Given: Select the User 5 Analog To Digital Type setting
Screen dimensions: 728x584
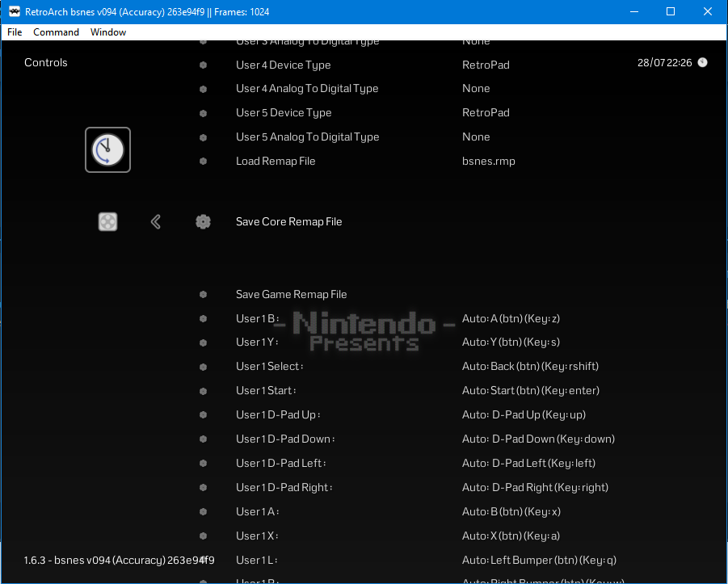Looking at the screenshot, I should pyautogui.click(x=307, y=137).
